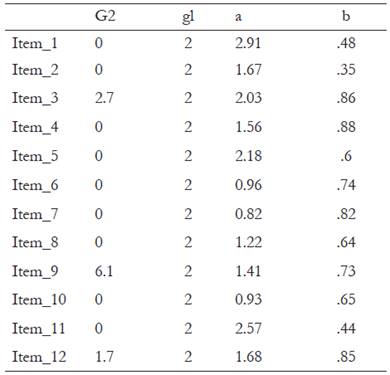
Task: Click G2 value 1.7 for Item_12
Action: (104, 357)
